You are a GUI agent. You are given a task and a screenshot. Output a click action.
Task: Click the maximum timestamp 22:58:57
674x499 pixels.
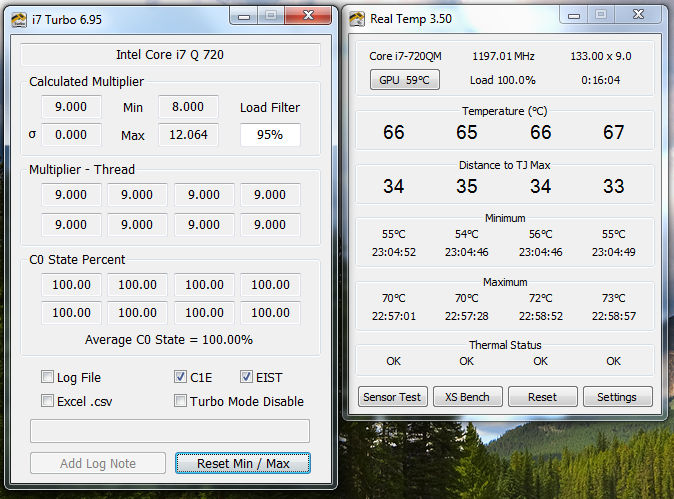(x=613, y=316)
